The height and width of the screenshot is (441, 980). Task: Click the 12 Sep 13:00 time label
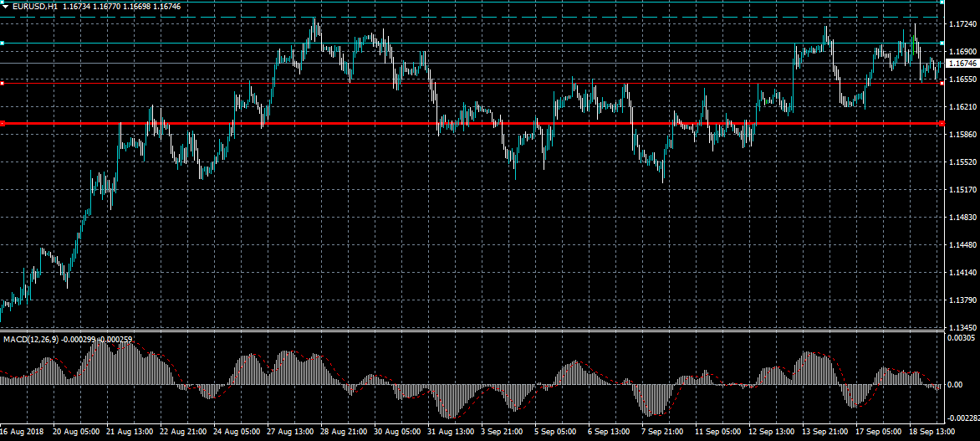click(x=771, y=433)
